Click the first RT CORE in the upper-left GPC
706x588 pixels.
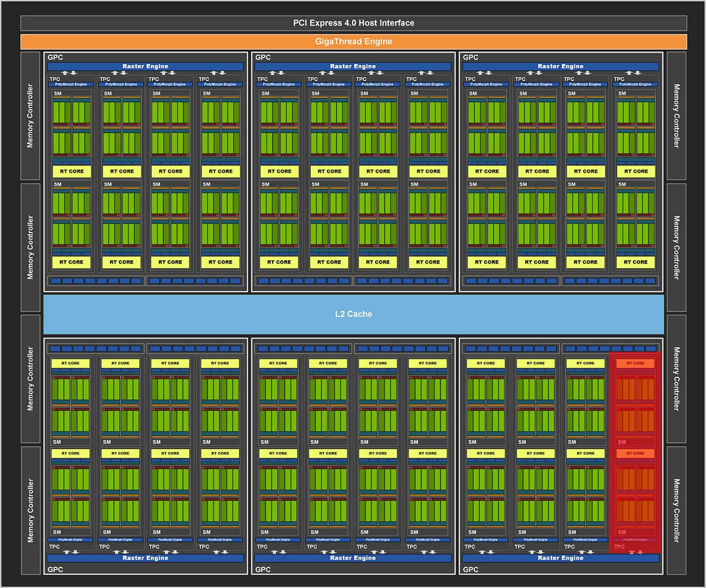coord(71,171)
